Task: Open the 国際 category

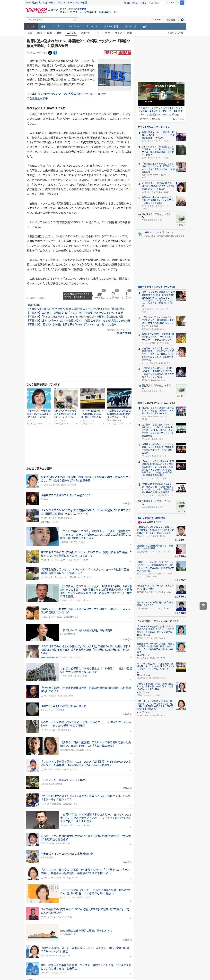Action: (x=49, y=33)
